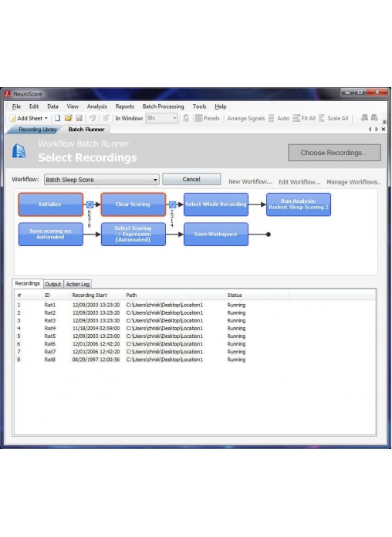
Task: Switch to the Recording Library tab
Action: (x=37, y=130)
